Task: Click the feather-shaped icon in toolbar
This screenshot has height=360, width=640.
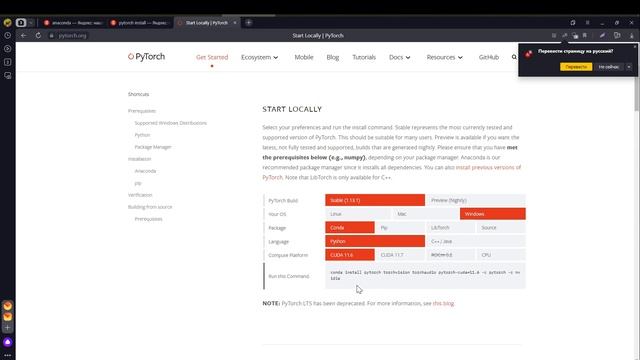Action: (x=602, y=36)
